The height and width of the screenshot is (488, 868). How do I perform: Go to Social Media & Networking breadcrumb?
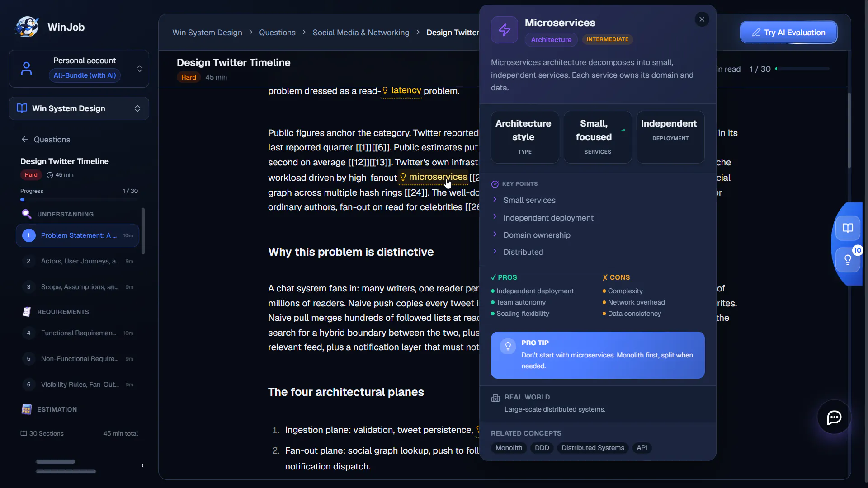coord(361,33)
